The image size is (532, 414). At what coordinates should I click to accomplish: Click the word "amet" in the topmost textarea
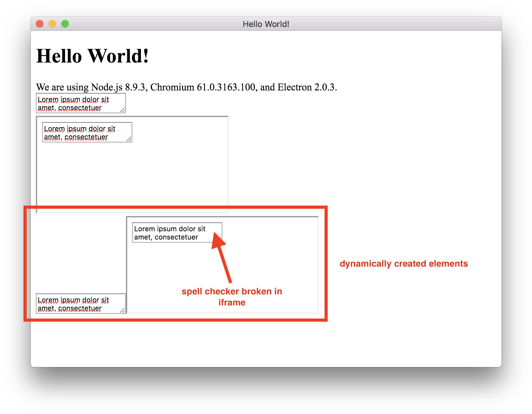[x=46, y=108]
